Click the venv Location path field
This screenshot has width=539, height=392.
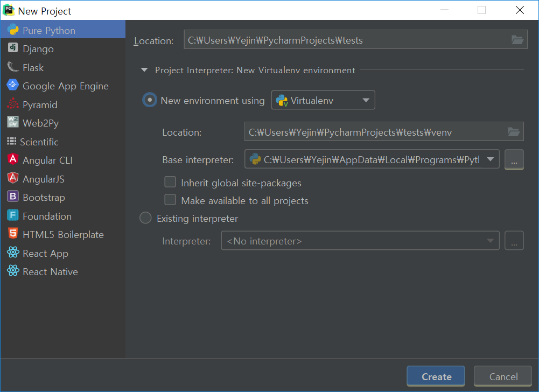(384, 131)
